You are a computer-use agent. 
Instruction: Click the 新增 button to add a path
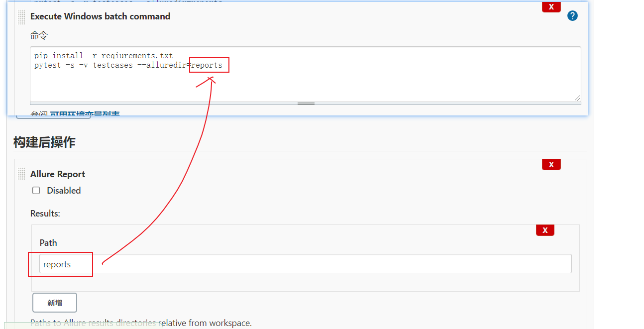(55, 303)
